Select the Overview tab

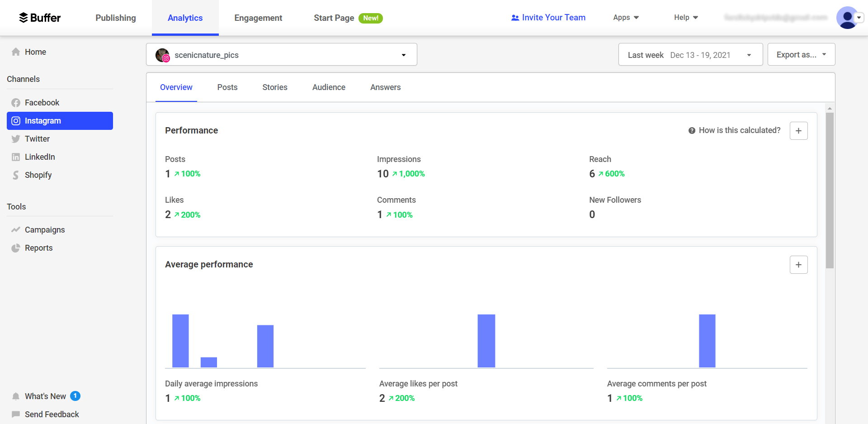point(176,87)
